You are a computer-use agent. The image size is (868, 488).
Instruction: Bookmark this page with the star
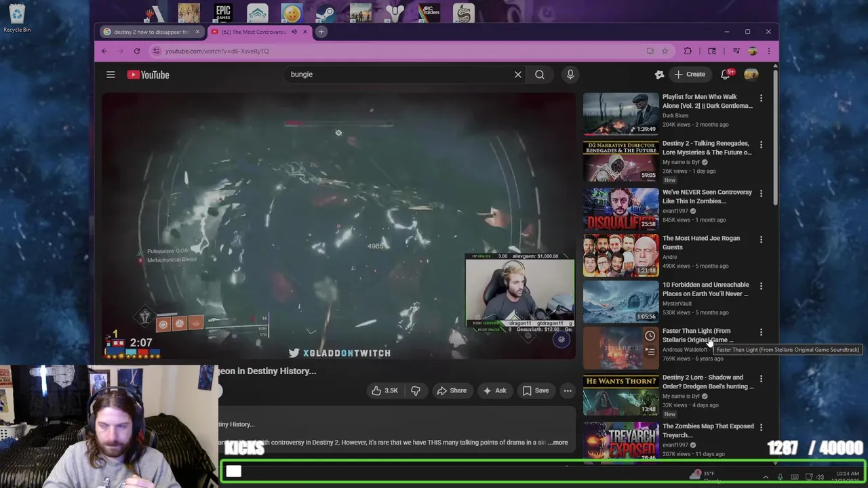(x=665, y=51)
